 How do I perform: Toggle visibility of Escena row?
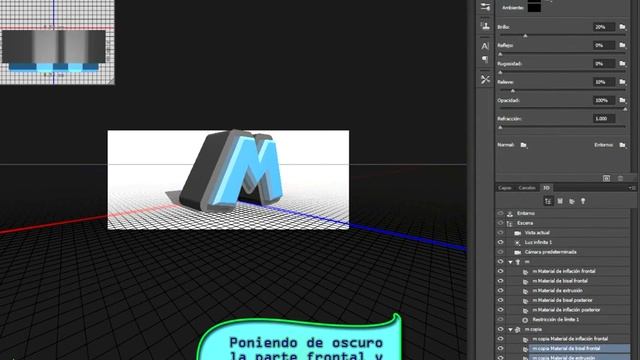click(500, 223)
